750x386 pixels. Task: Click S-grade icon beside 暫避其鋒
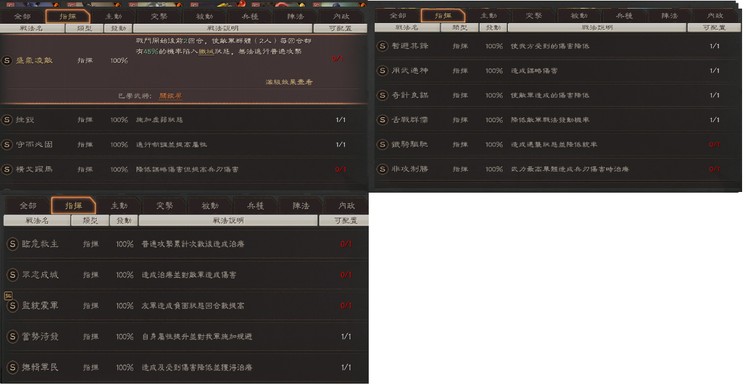click(382, 46)
